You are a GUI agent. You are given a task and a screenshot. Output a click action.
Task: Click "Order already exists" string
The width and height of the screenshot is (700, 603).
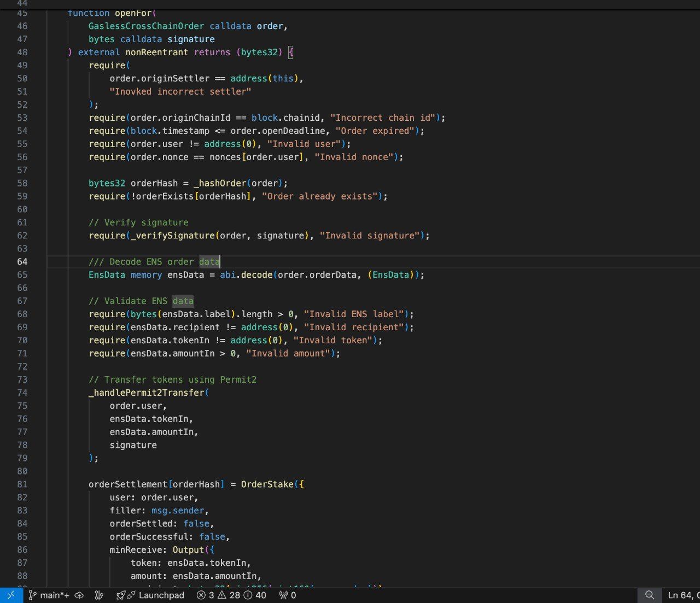pos(320,196)
